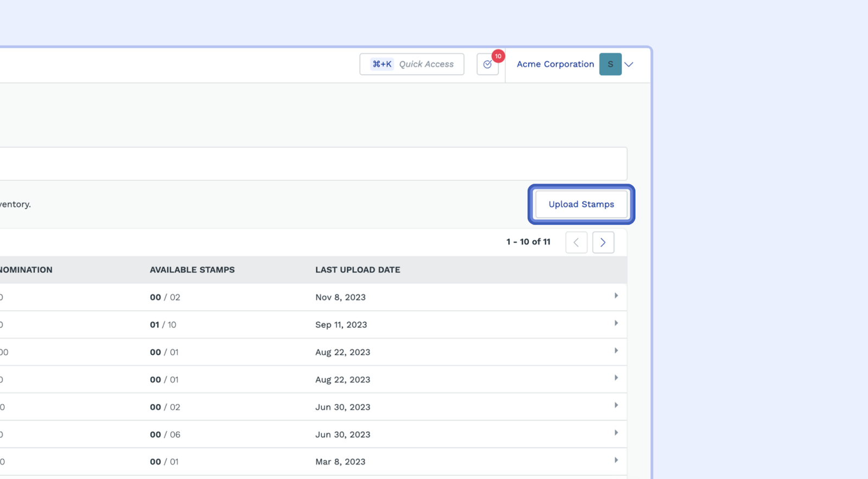Expand the Nov 8, 2023 row arrow
The width and height of the screenshot is (868, 479).
tap(616, 296)
